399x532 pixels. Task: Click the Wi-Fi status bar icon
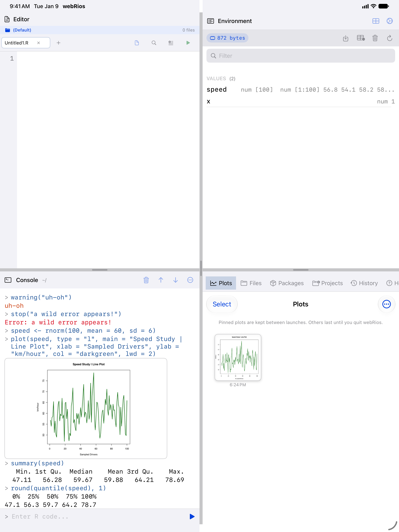tap(373, 6)
